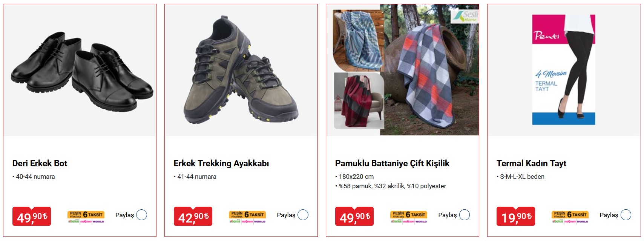The width and height of the screenshot is (644, 241).
Task: Click the Penti thermal tights product image
Action: coord(564,70)
